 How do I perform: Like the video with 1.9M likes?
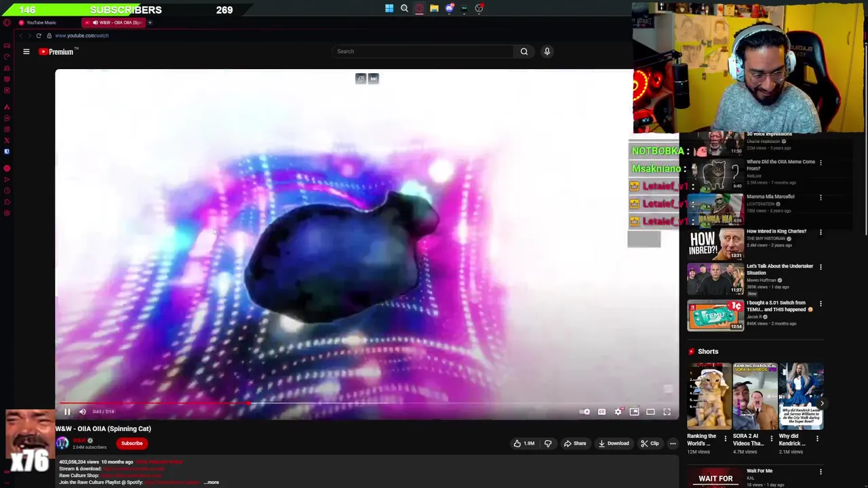pos(524,443)
